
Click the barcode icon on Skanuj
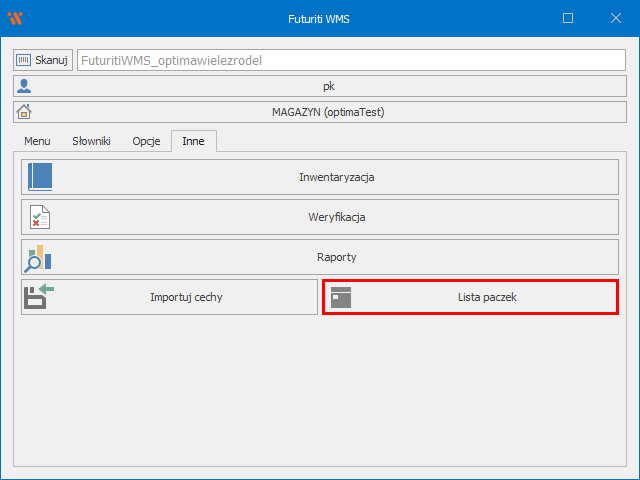(x=24, y=60)
